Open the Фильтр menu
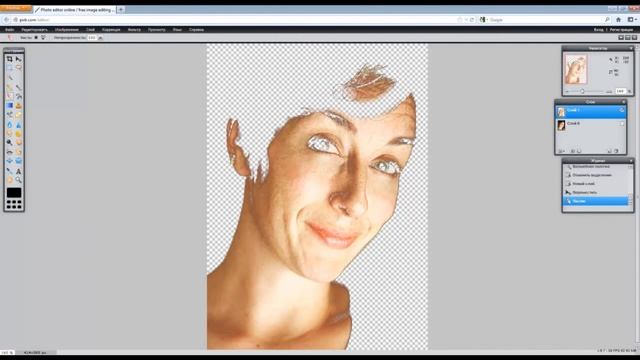640x360 pixels. click(134, 30)
